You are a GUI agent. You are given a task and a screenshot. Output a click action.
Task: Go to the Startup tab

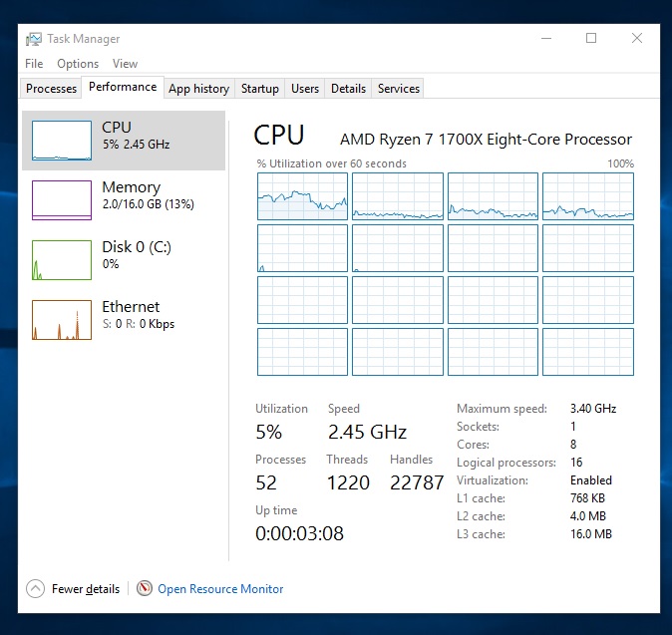(x=259, y=89)
